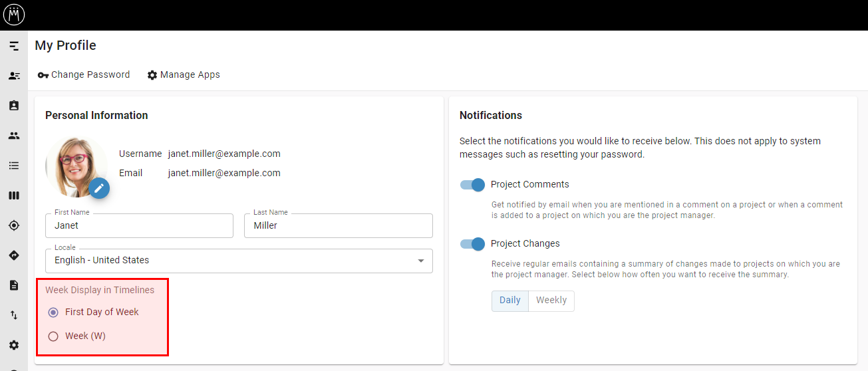Click the crown logo in top bar
868x371 pixels.
click(x=14, y=15)
